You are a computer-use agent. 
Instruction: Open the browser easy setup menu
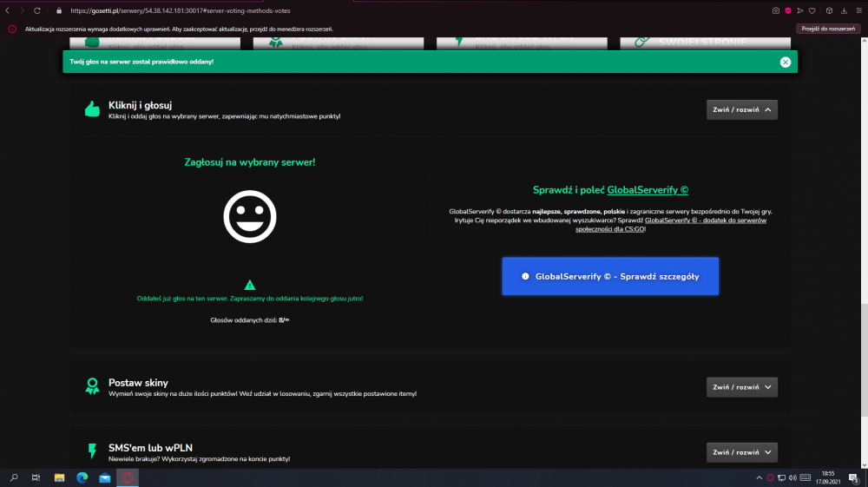(x=859, y=10)
